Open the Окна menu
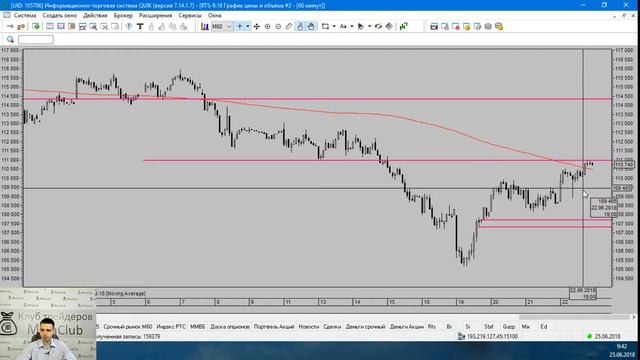This screenshot has width=640, height=360. [214, 15]
